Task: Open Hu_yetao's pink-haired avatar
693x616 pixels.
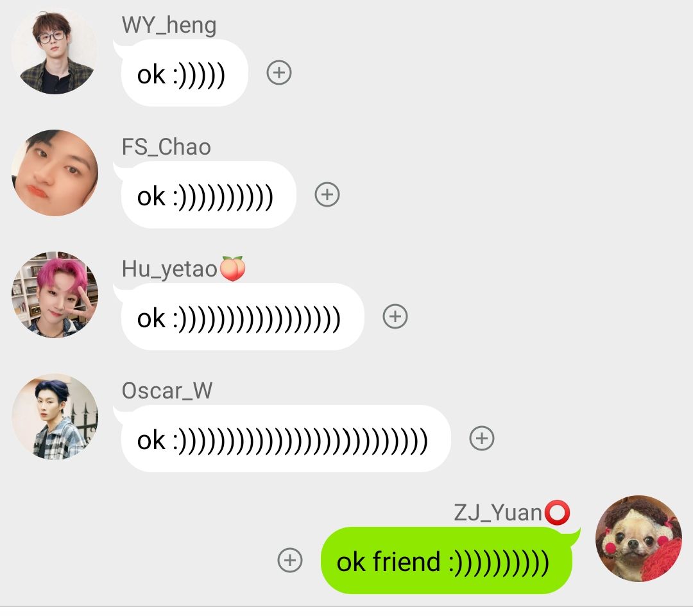Action: click(55, 295)
